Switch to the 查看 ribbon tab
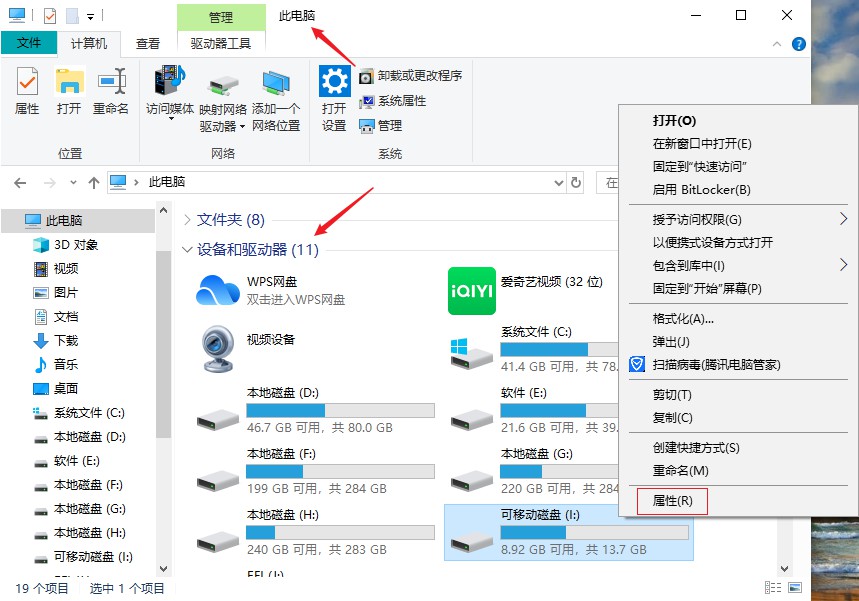This screenshot has height=601, width=859. pos(147,43)
